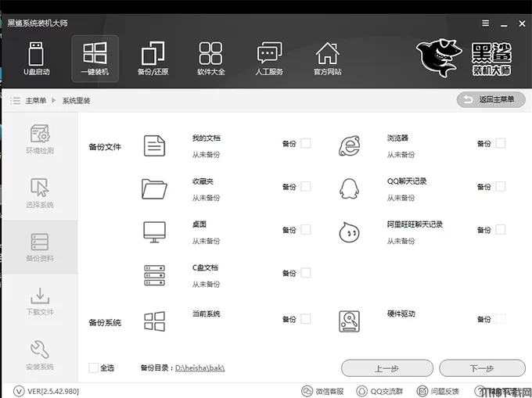Select the 一键装机 one-click install icon

point(95,59)
